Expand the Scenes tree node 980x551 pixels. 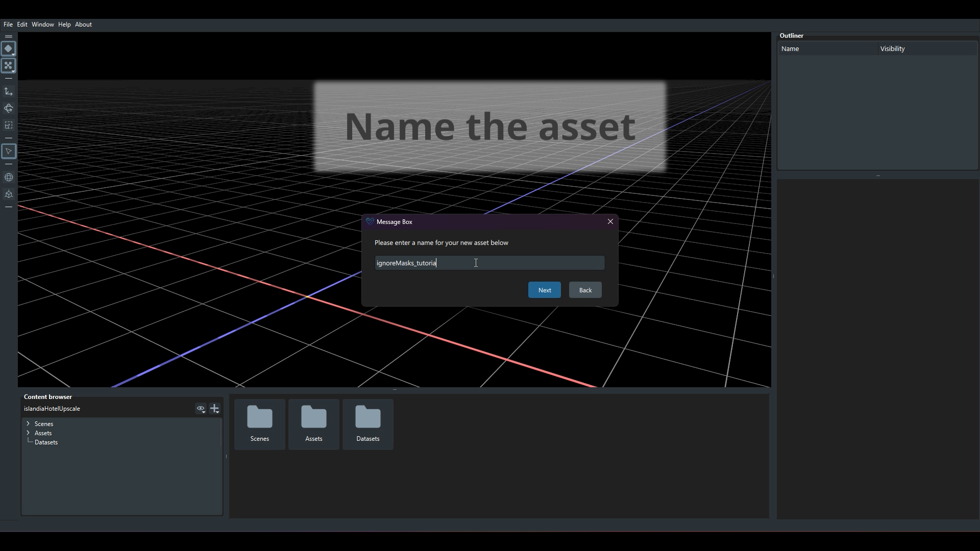pyautogui.click(x=28, y=423)
